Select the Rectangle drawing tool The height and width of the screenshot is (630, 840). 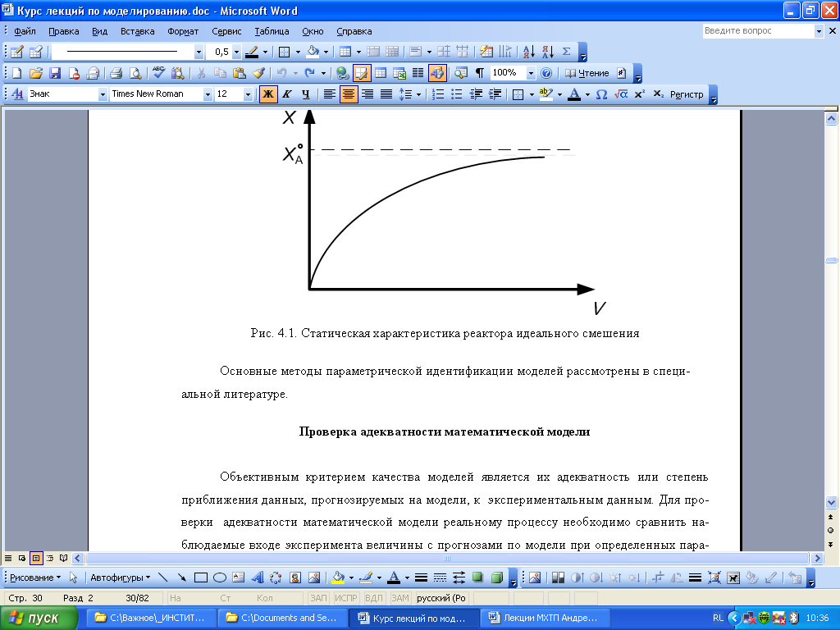(201, 577)
